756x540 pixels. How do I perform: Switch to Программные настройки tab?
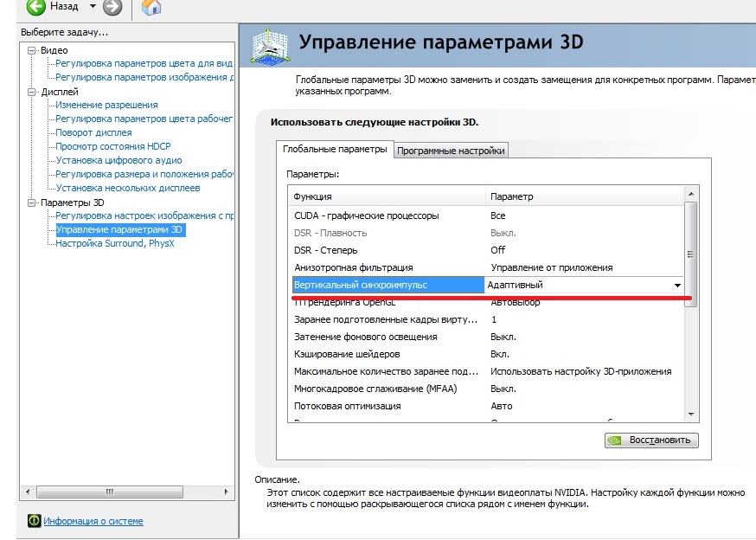coord(451,151)
